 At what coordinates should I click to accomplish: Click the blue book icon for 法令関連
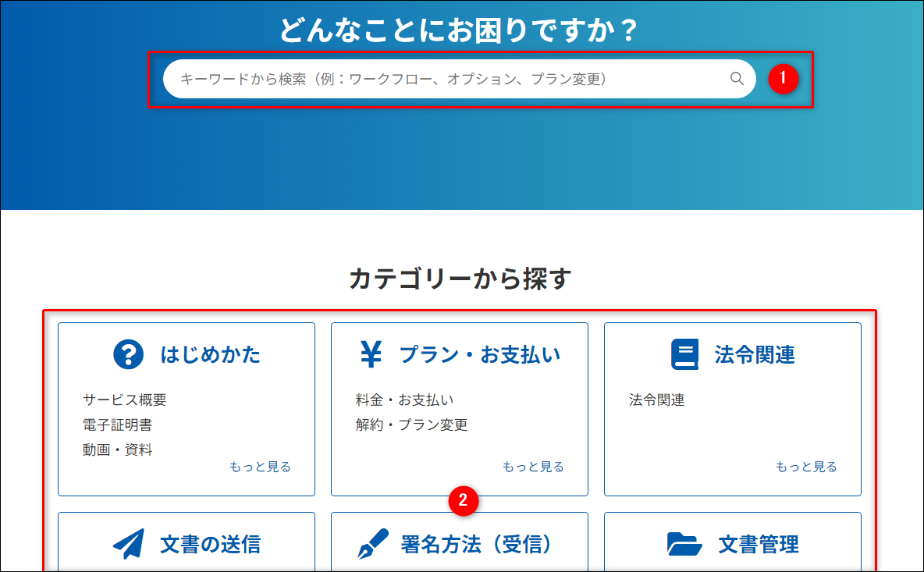[684, 354]
